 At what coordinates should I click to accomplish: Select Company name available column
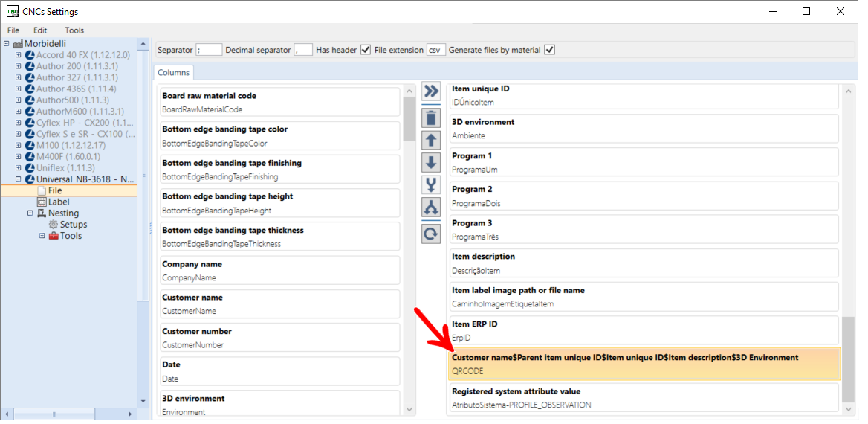[279, 271]
